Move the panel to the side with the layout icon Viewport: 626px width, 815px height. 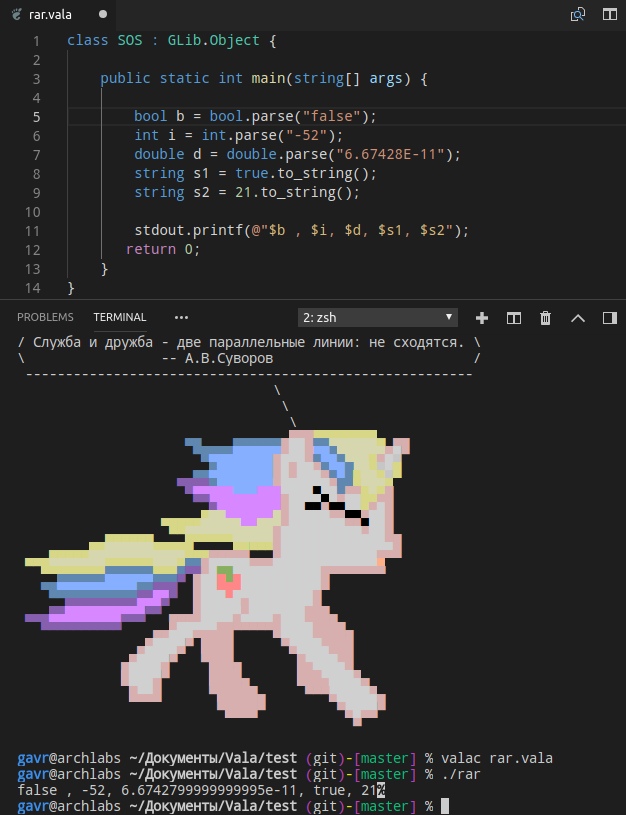pyautogui.click(x=609, y=318)
